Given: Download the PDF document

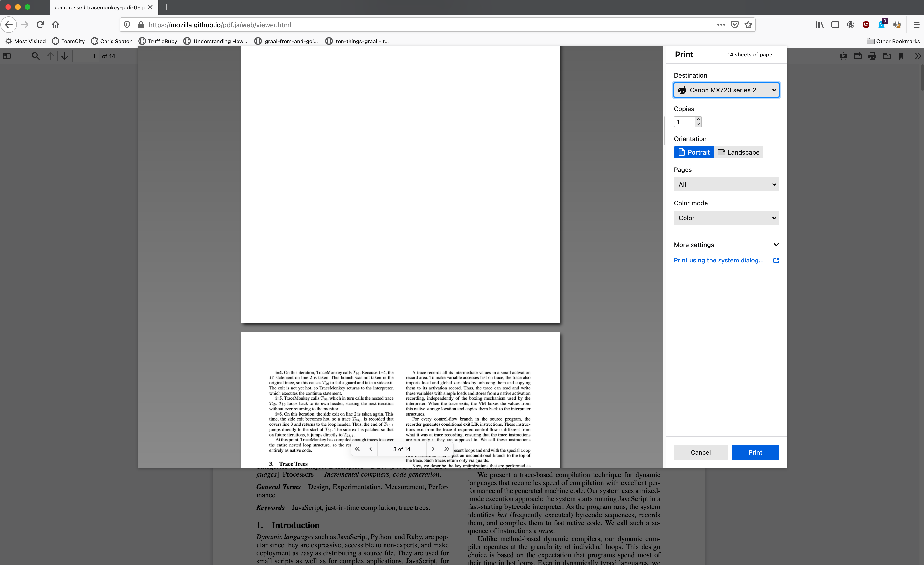Looking at the screenshot, I should tap(887, 56).
